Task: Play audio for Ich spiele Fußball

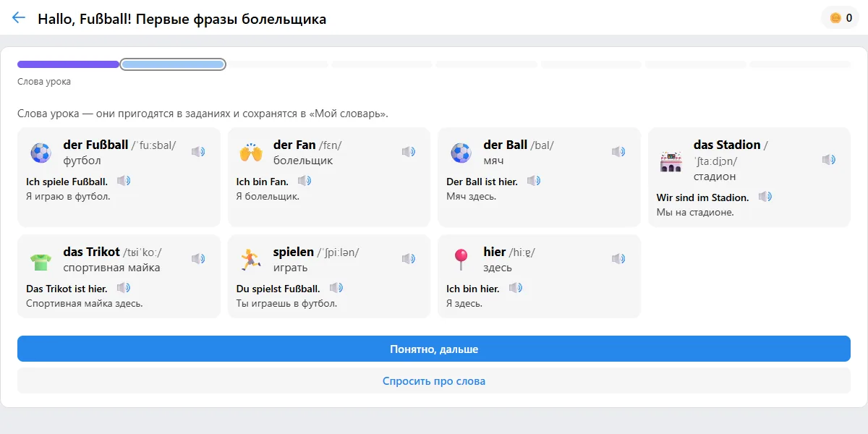Action: click(x=124, y=181)
